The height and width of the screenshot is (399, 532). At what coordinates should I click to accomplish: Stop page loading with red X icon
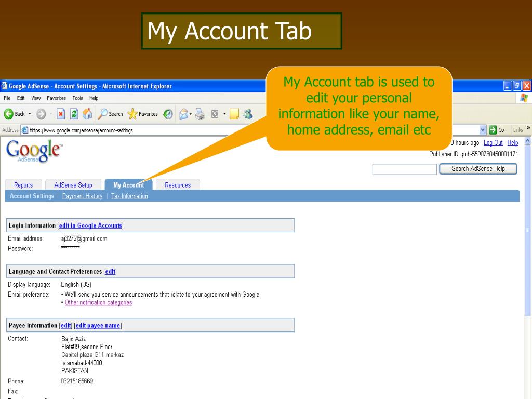pos(61,114)
